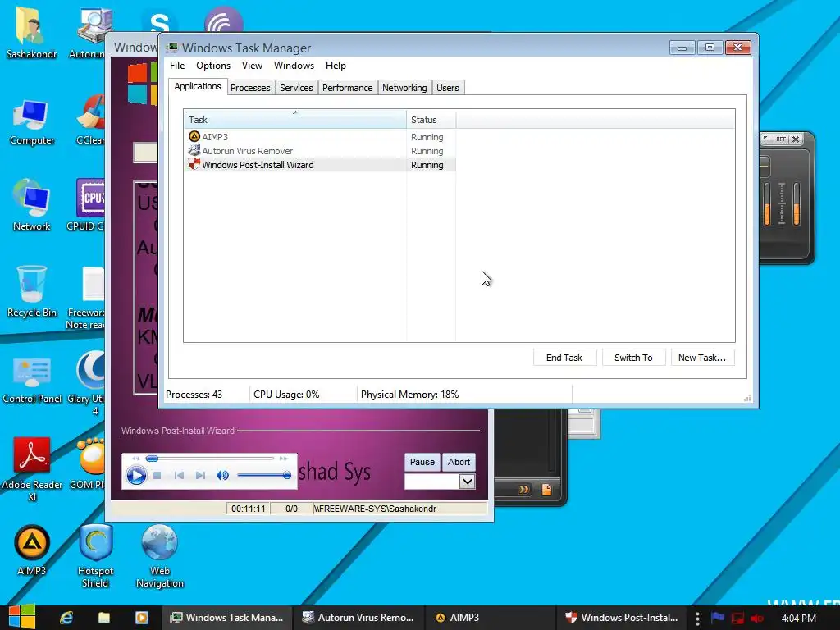The width and height of the screenshot is (840, 630).
Task: Click the AIMP3 icon in task list
Action: (194, 137)
